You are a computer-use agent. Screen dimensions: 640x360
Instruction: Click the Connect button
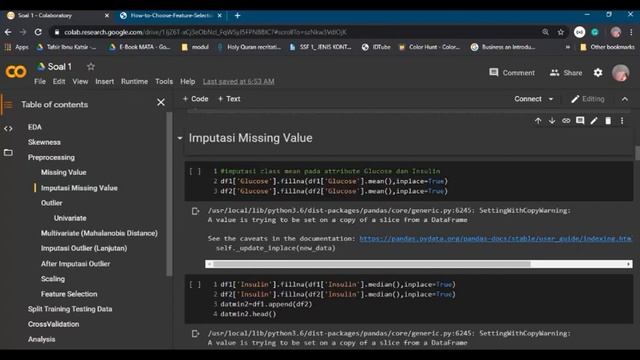pos(528,99)
